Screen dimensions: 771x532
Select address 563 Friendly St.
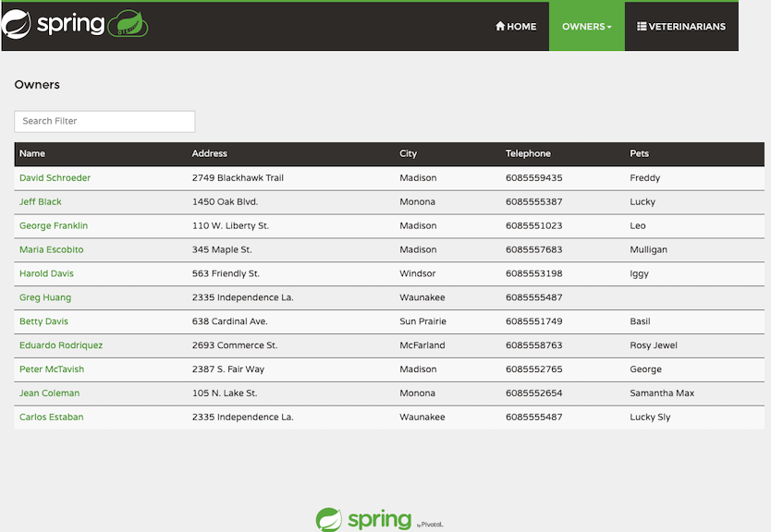click(x=226, y=273)
